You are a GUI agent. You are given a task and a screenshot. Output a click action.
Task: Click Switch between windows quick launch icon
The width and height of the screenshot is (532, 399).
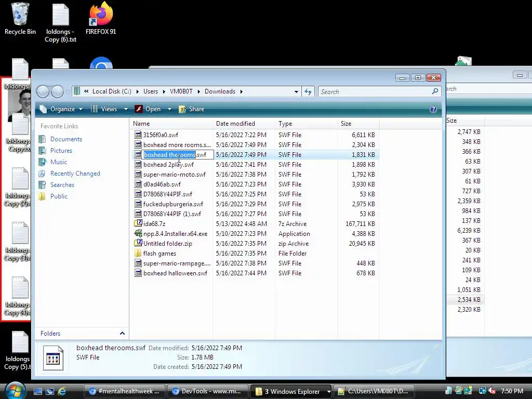click(49, 391)
